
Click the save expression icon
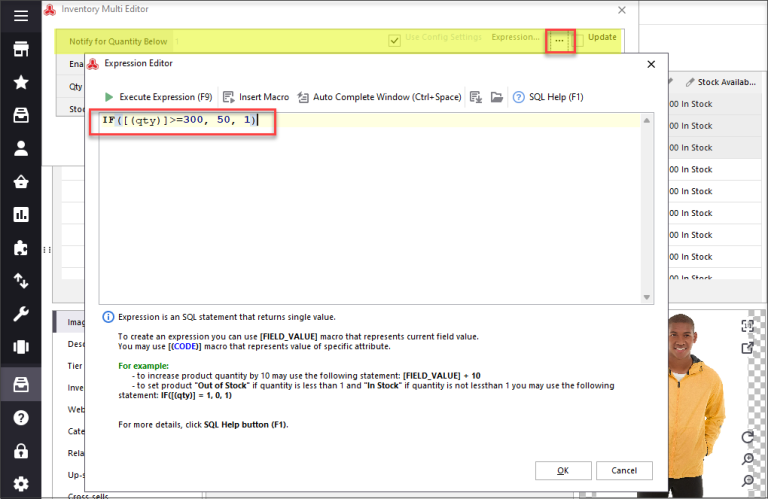[x=476, y=97]
